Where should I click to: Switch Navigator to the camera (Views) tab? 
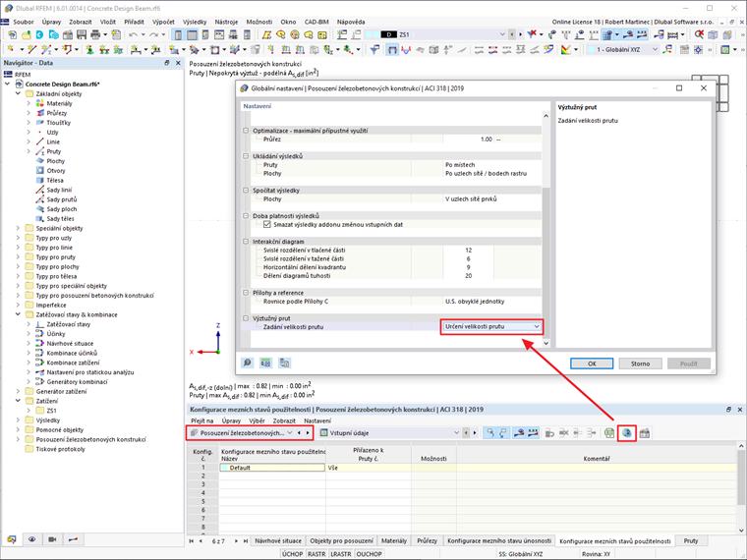click(x=52, y=539)
